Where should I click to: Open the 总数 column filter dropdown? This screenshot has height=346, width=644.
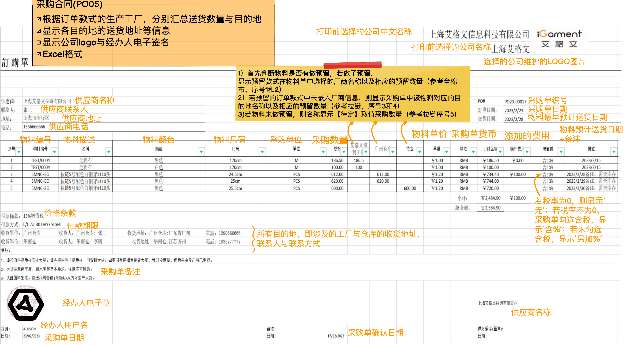pyautogui.click(x=344, y=152)
